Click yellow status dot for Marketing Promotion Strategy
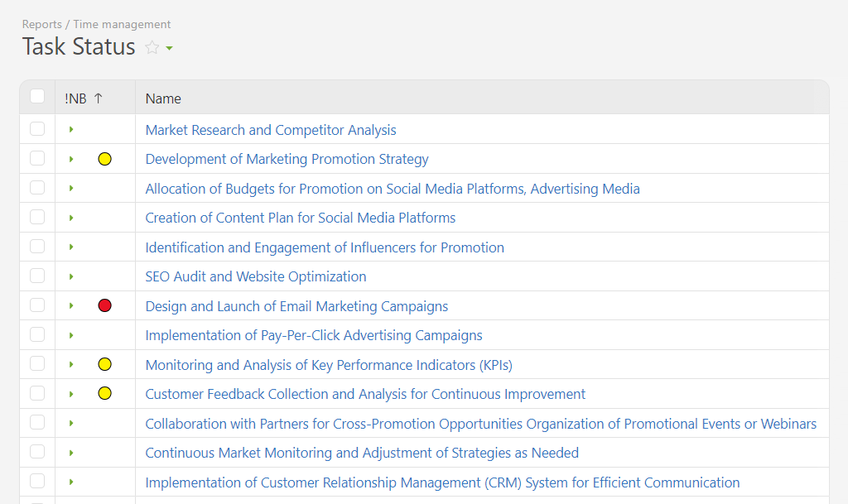 click(105, 159)
